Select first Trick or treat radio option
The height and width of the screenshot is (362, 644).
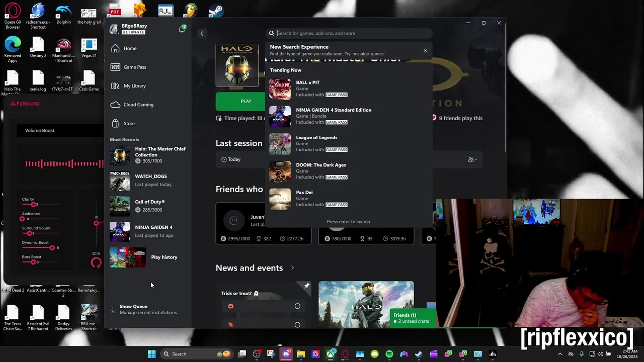[297, 306]
